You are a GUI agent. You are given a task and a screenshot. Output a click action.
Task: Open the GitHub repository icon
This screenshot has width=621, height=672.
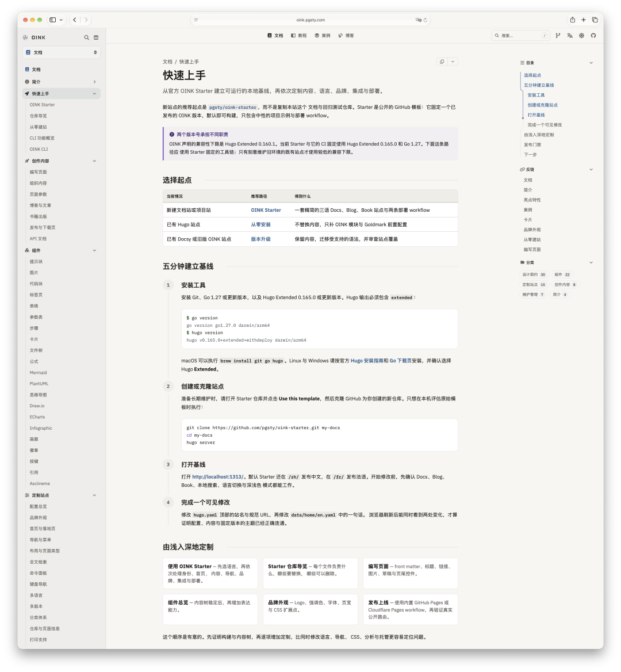(593, 36)
